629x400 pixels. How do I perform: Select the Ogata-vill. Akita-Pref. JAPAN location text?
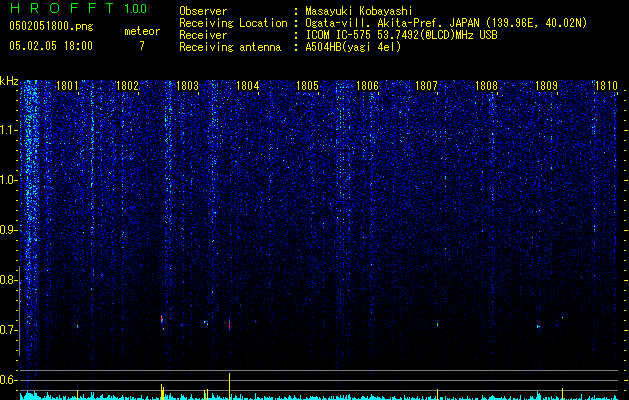(448, 23)
